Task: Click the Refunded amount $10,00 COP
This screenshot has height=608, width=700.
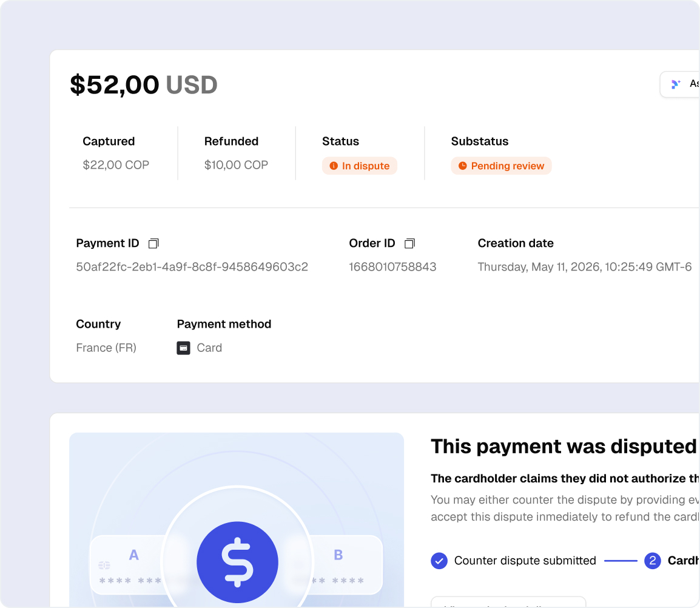Action: coord(236,165)
